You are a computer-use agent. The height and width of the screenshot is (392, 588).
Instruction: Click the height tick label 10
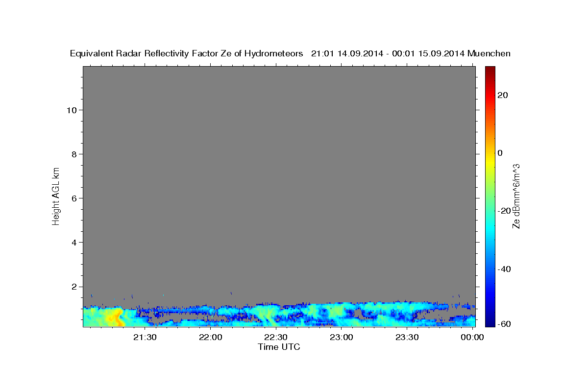pos(72,110)
